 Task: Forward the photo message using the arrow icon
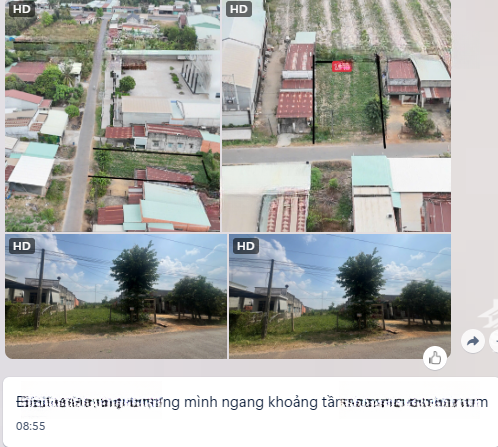point(473,341)
